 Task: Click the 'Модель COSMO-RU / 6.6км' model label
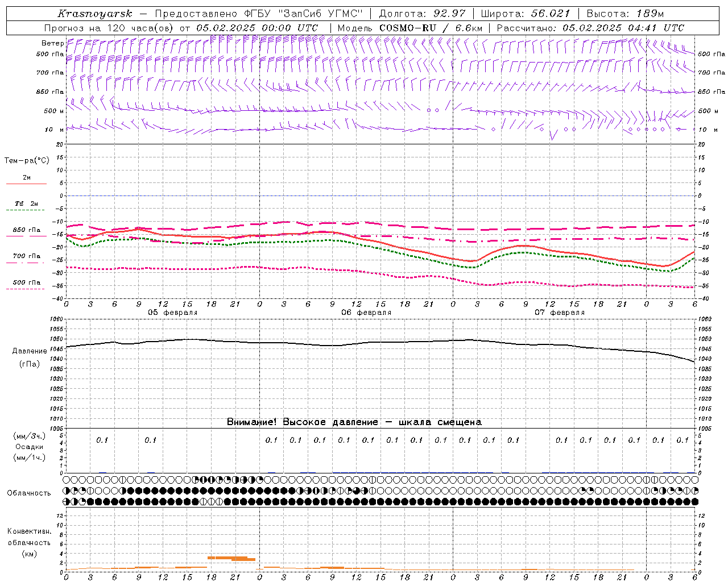click(x=409, y=28)
